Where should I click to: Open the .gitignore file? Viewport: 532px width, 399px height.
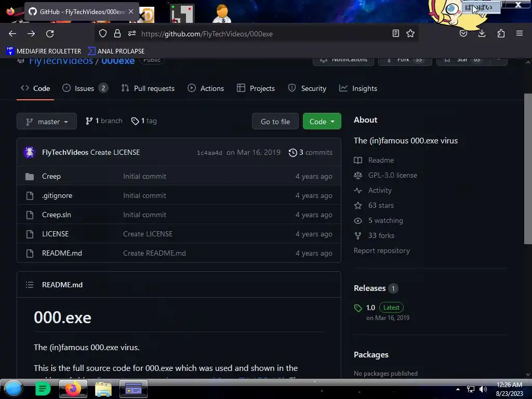(x=57, y=196)
